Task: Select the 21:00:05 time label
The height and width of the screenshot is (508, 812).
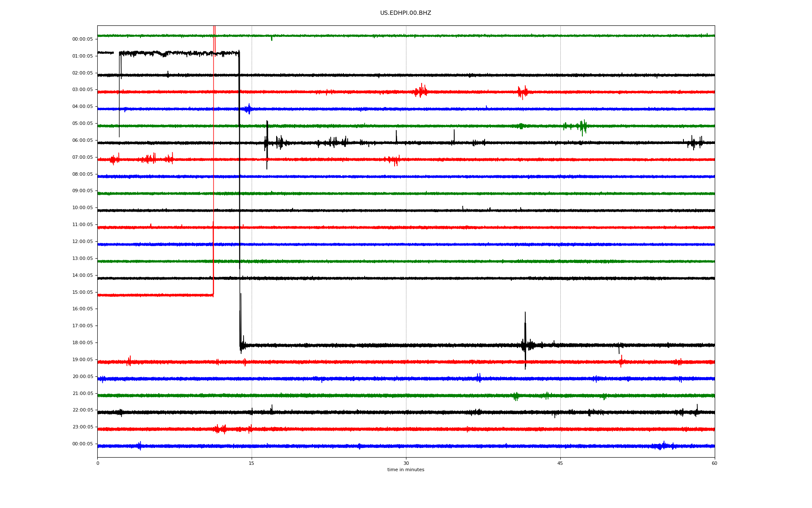Action: coord(82,393)
